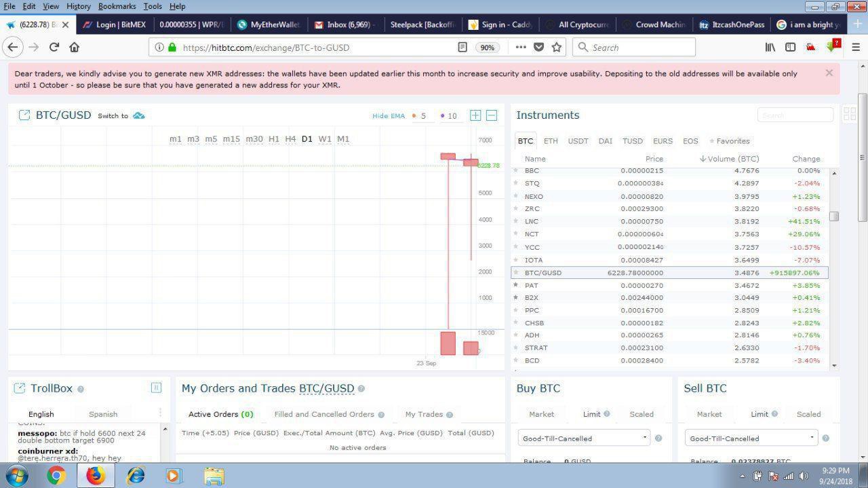Open the TrollBox help question icon
The height and width of the screenshot is (488, 868).
[x=81, y=389]
